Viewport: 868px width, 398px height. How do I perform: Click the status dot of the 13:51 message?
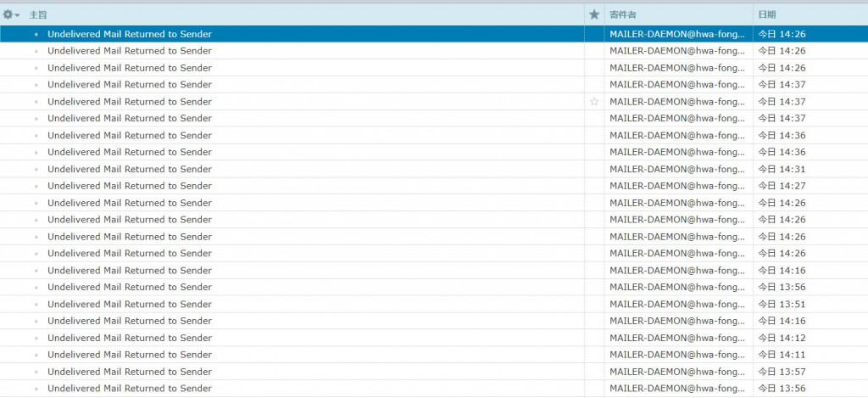point(36,305)
